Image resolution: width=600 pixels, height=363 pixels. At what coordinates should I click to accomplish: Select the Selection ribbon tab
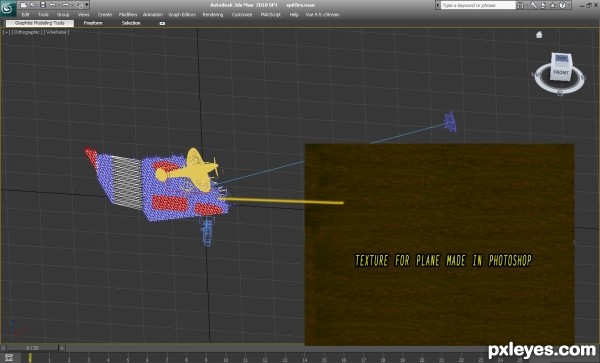pyautogui.click(x=131, y=23)
